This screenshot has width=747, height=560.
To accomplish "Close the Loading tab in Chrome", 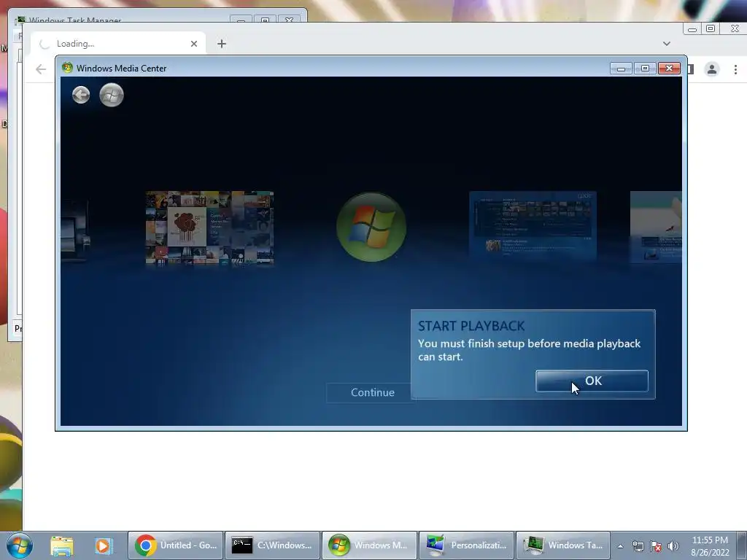I will [194, 44].
